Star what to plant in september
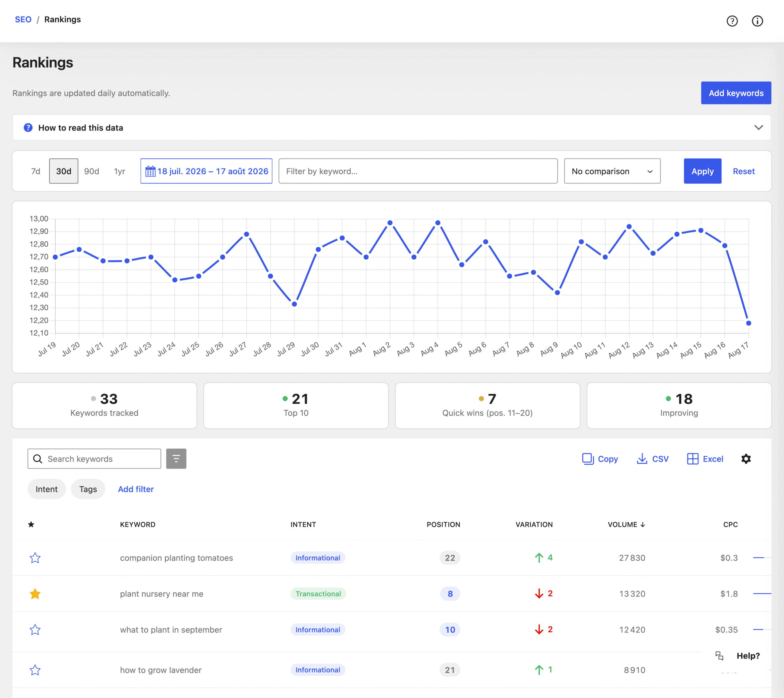The image size is (784, 698). 35,630
